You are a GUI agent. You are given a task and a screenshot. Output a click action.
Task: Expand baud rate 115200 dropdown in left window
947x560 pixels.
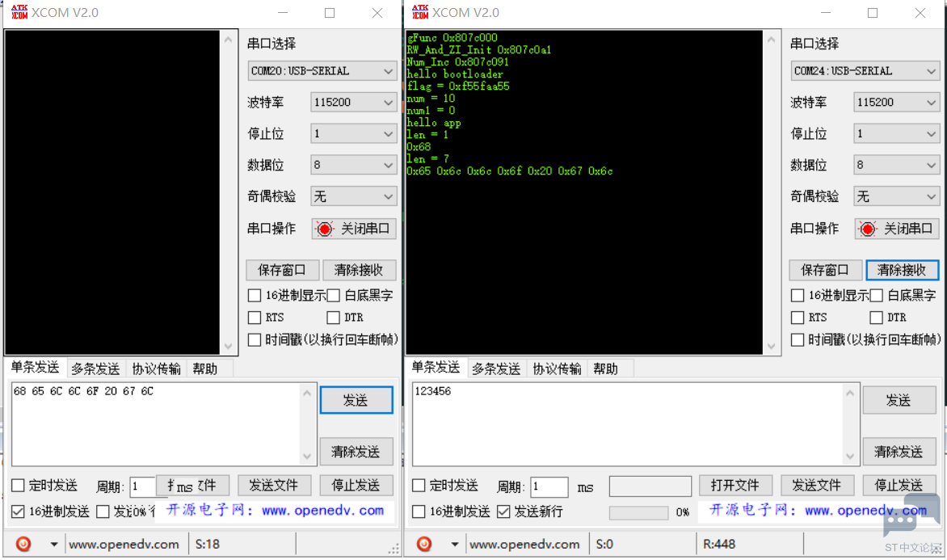click(353, 102)
